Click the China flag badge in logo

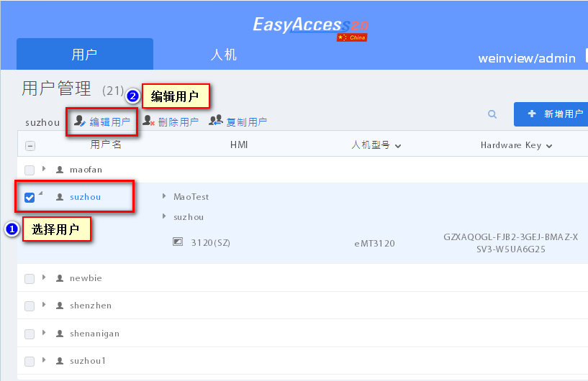(x=351, y=37)
